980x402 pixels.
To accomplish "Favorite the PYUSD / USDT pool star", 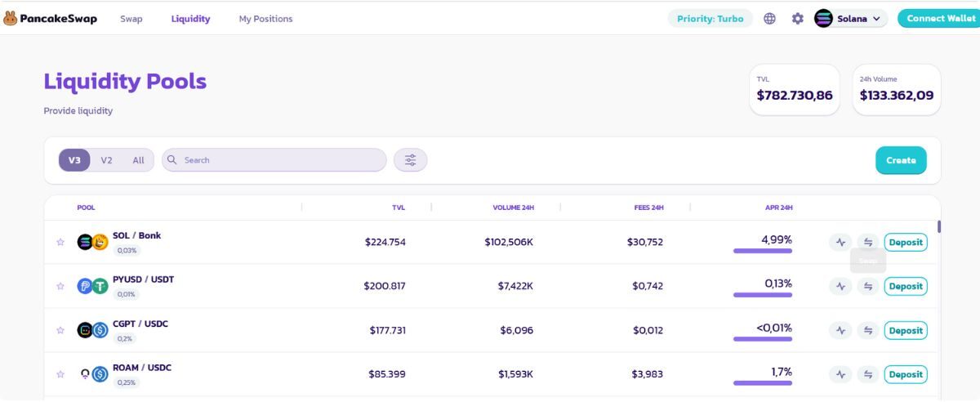I will coord(60,286).
